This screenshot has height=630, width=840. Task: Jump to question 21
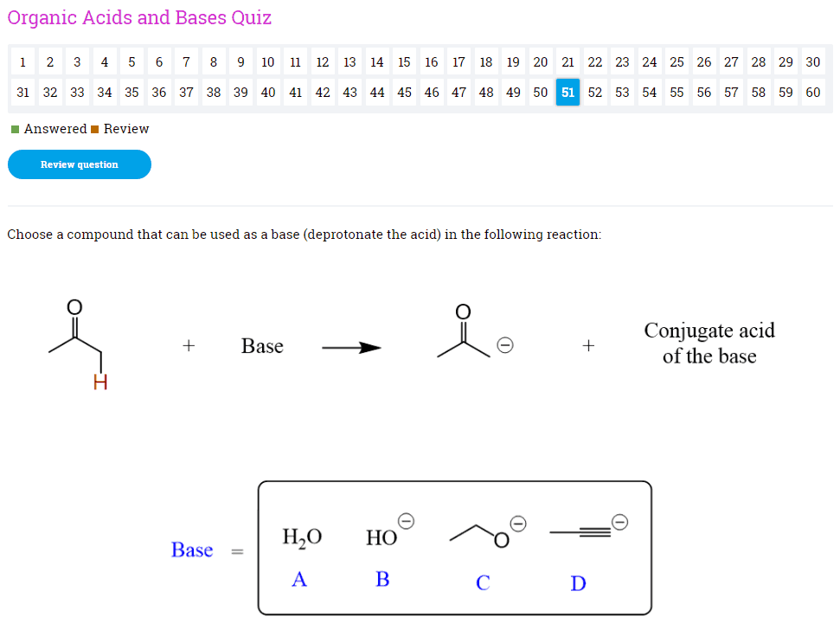pos(567,62)
